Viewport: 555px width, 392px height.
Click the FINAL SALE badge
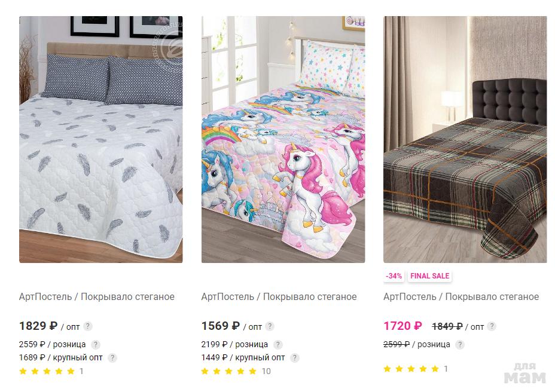pos(429,276)
